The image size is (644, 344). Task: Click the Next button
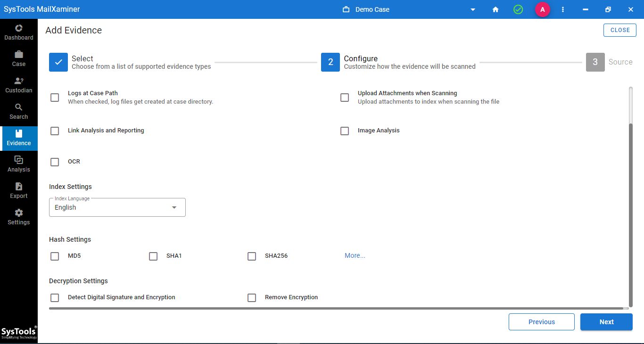pyautogui.click(x=606, y=322)
